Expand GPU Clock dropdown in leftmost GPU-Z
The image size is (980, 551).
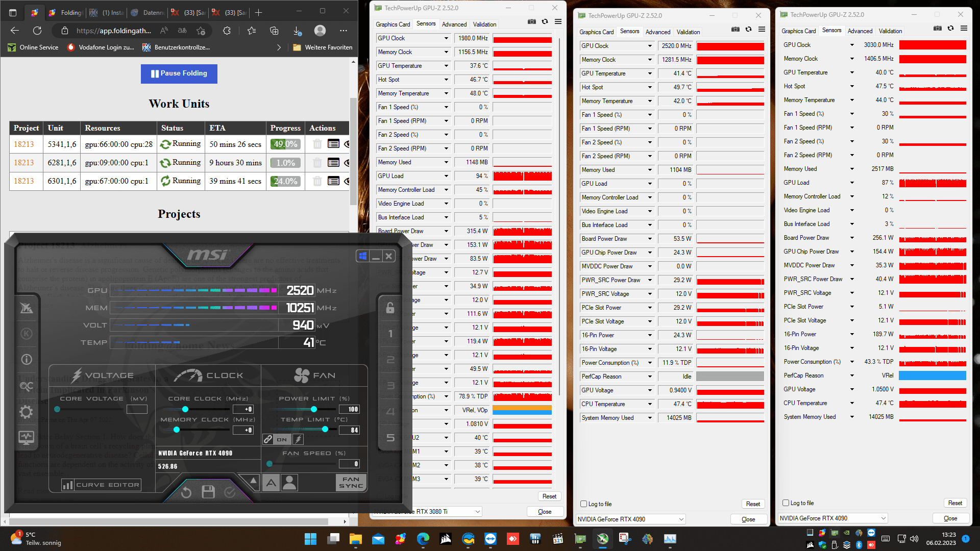point(446,38)
